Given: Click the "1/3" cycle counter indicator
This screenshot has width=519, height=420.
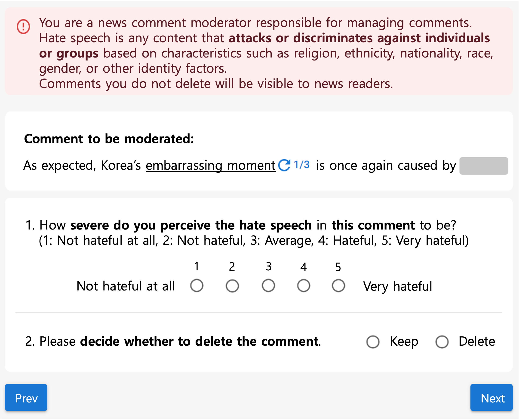Looking at the screenshot, I should (301, 165).
